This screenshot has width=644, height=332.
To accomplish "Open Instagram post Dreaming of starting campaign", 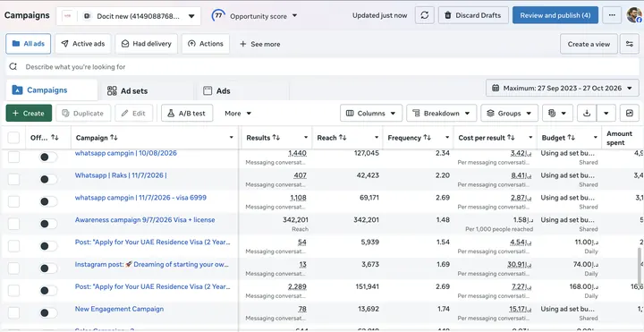I will click(152, 264).
